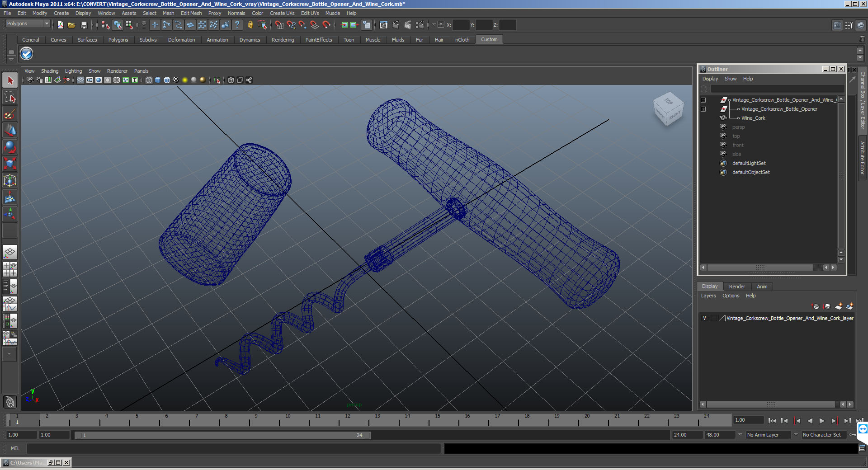Screen dimensions: 868x470
Task: Expand the selection mask options arrow
Action: coord(144,25)
